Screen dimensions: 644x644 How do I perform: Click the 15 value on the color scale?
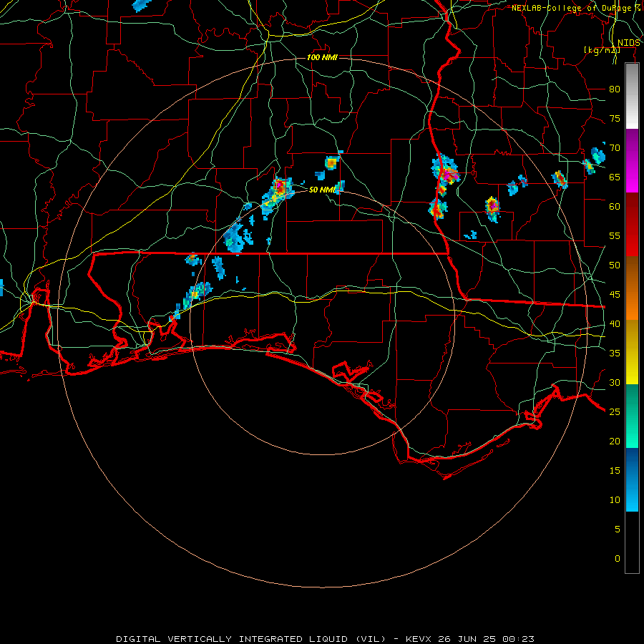point(615,471)
